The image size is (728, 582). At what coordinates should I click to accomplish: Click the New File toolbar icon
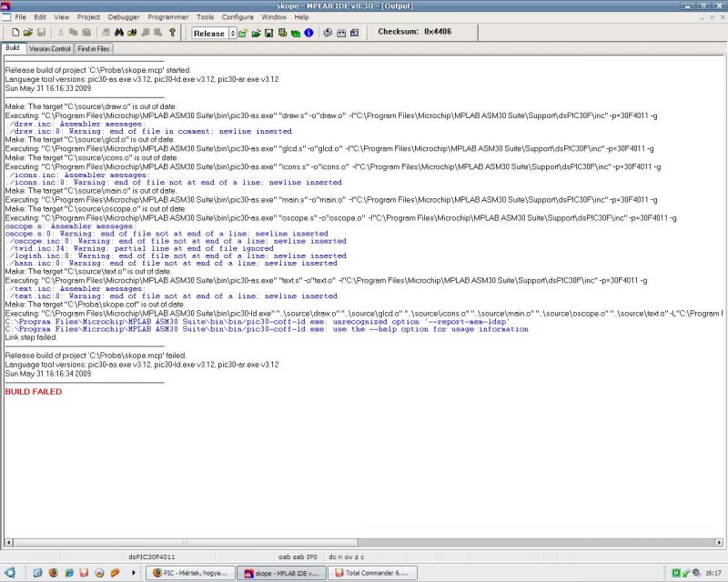click(x=15, y=33)
